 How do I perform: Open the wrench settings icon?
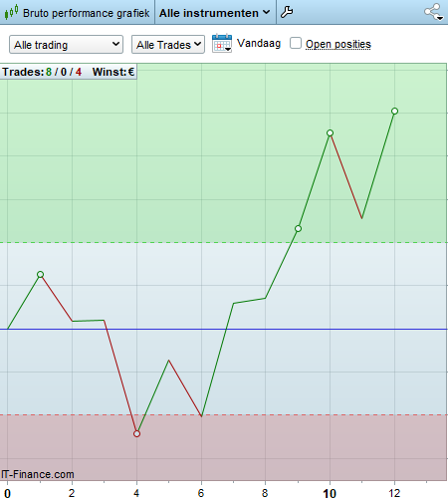pos(287,12)
